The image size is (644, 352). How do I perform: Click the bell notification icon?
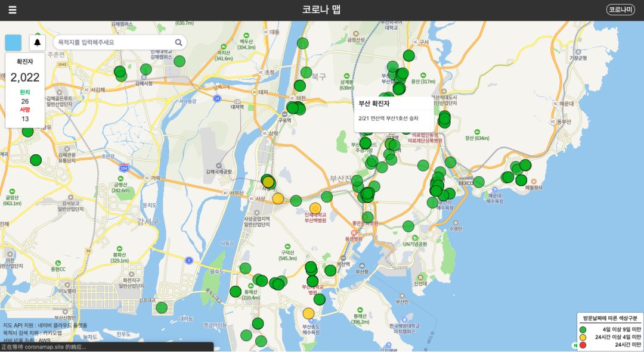tap(38, 42)
